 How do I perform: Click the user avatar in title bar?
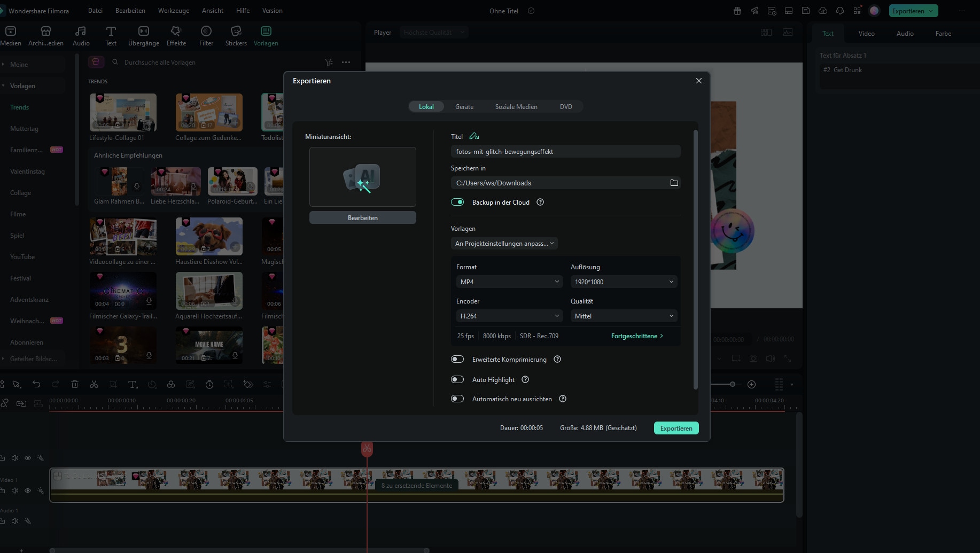(x=874, y=11)
